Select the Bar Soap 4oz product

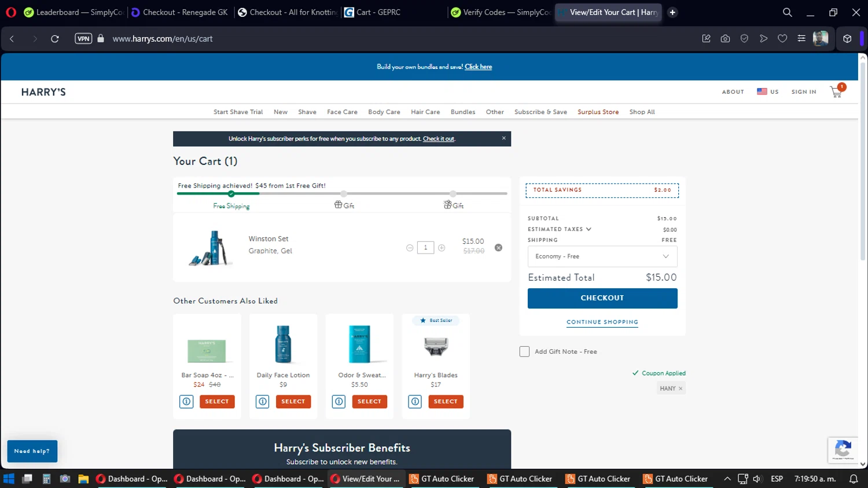217,401
